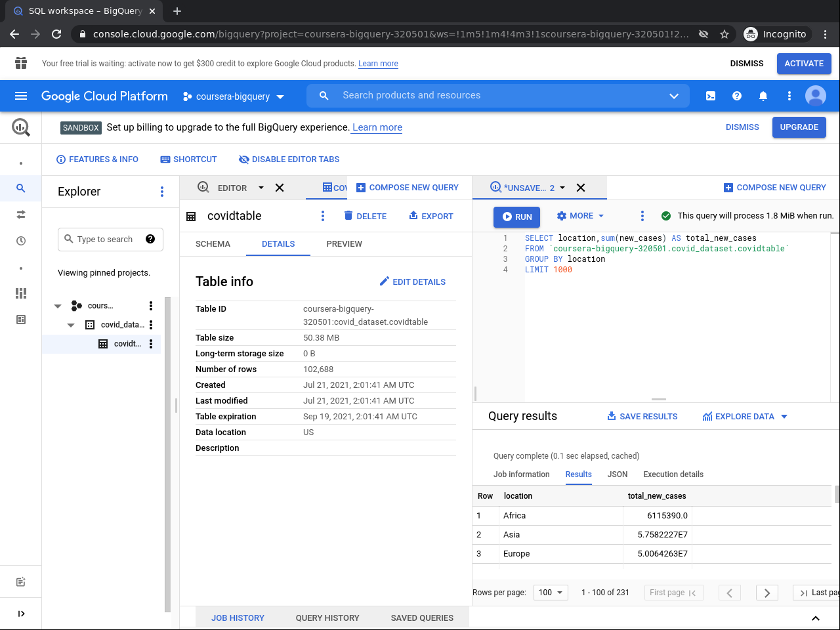Screen dimensions: 840x630
Task: Open the Job information tab
Action: (522, 474)
